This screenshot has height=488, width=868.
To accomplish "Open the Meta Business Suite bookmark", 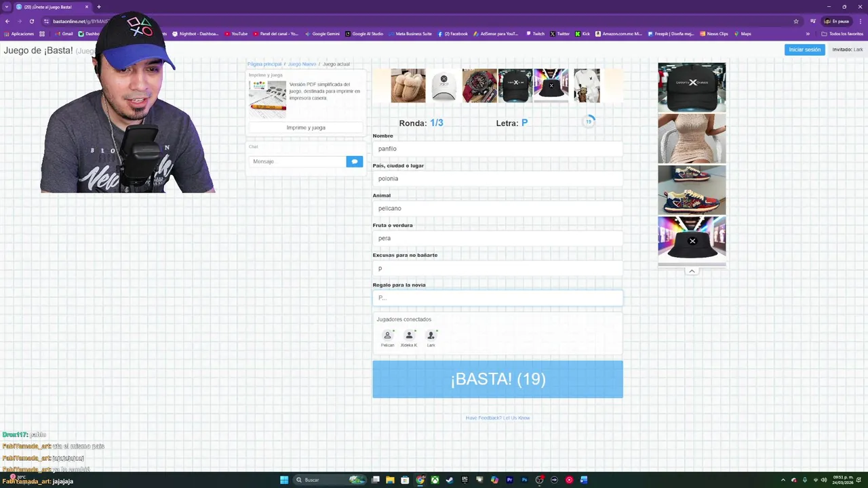I will tap(410, 34).
